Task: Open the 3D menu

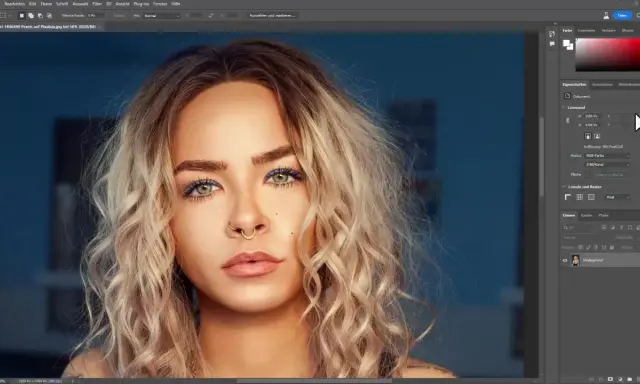Action: click(109, 4)
